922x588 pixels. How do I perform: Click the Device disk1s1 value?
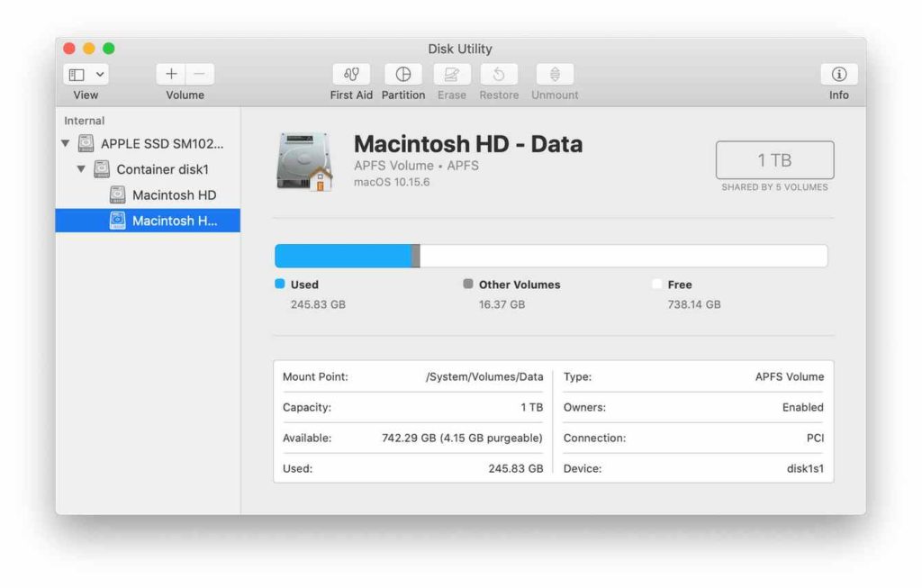[x=805, y=468]
